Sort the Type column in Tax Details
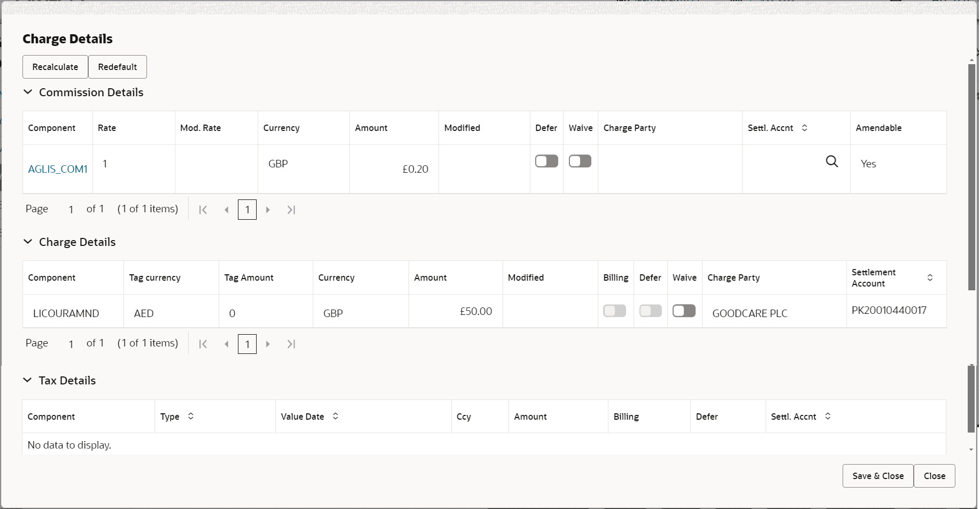 190,416
